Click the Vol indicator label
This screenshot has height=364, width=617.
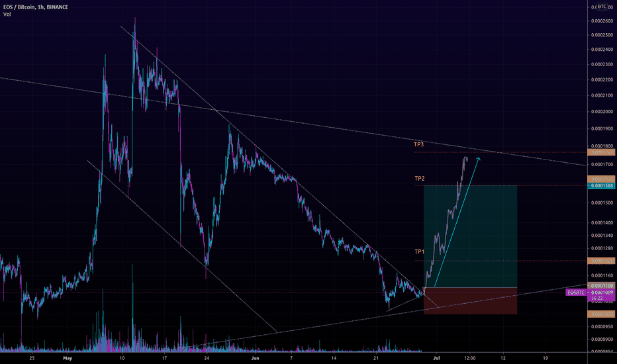point(7,14)
